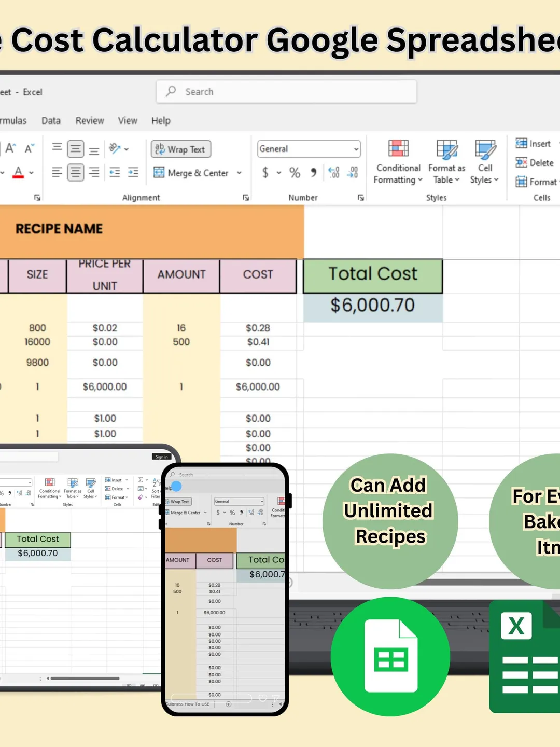Open the Font Color dropdown arrow
This screenshot has height=747, width=560.
pyautogui.click(x=31, y=173)
